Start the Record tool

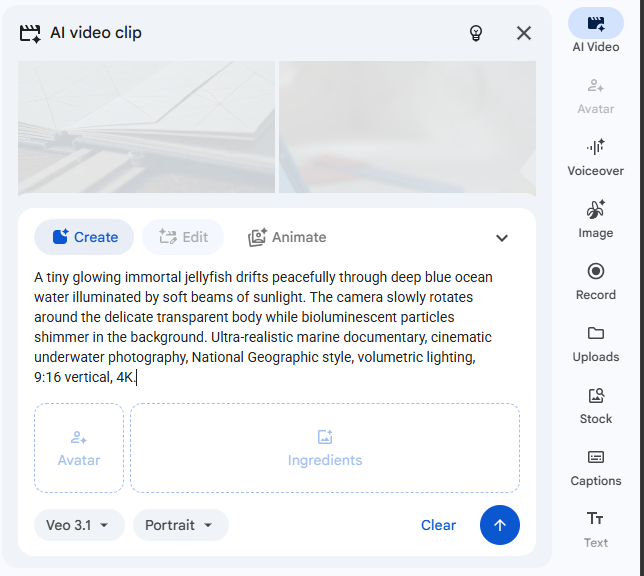596,282
